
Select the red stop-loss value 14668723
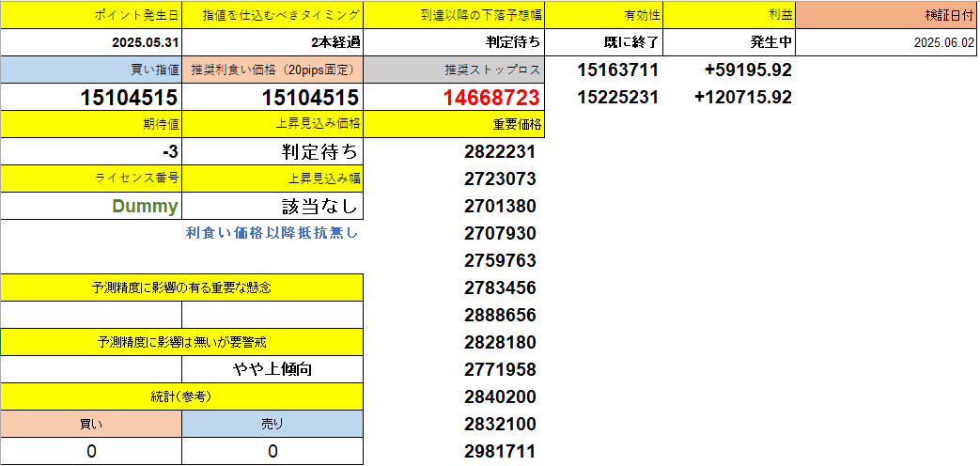pyautogui.click(x=454, y=98)
